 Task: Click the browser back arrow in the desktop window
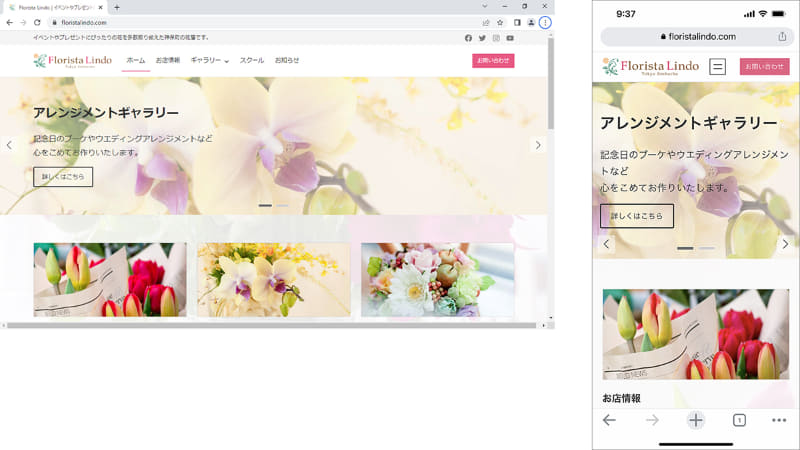click(x=9, y=22)
